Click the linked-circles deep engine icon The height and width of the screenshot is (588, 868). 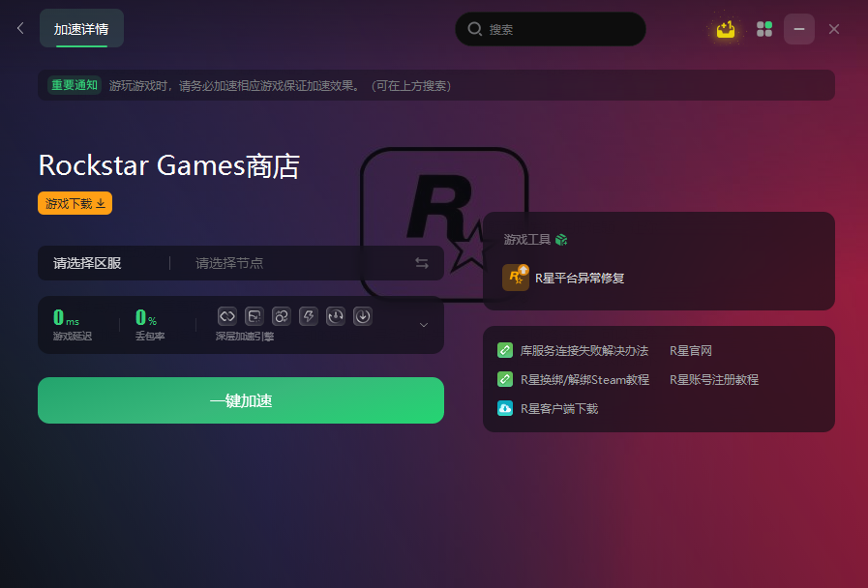coord(282,316)
